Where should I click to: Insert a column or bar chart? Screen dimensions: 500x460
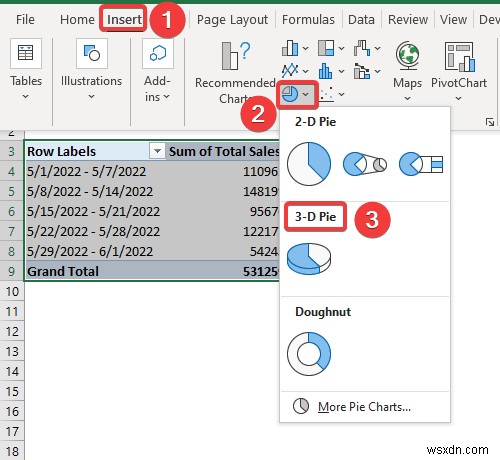290,48
